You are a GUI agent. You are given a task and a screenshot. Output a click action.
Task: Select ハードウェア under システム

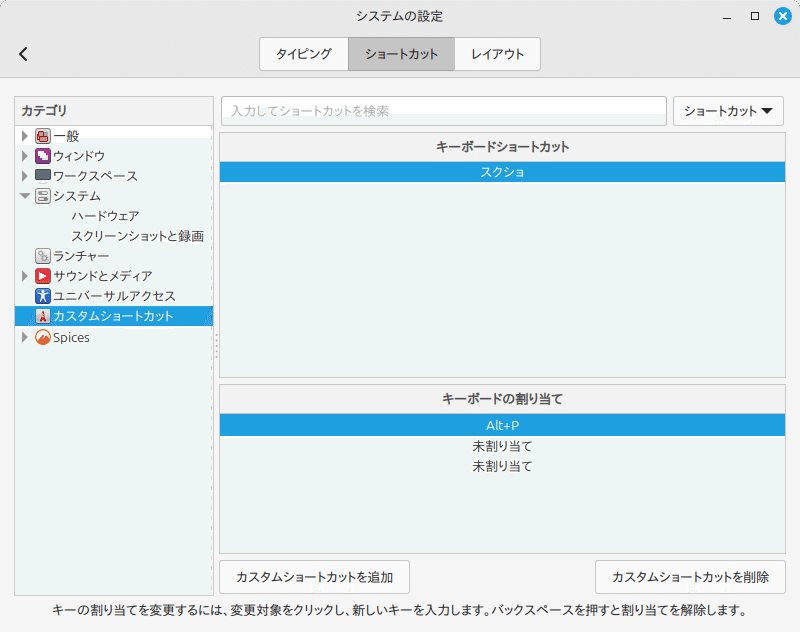coord(105,216)
